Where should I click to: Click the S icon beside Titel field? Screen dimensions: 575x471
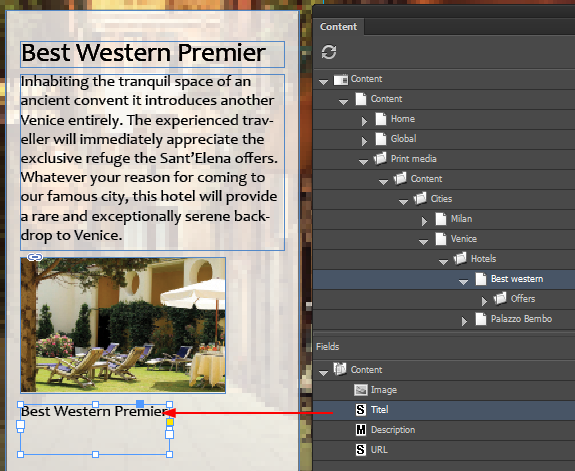point(361,410)
